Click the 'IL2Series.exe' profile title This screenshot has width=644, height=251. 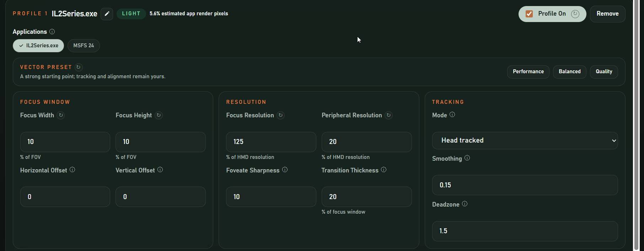[x=75, y=14]
